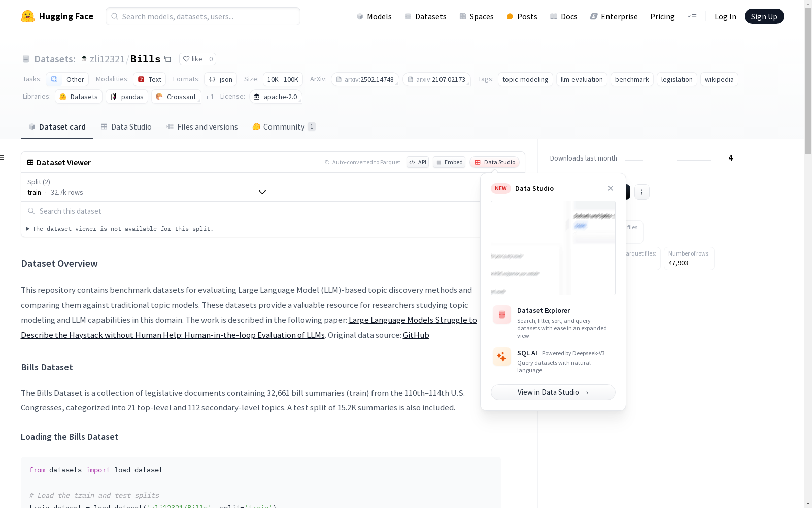Click the Bills dataset title
This screenshot has width=812, height=508.
coord(146,59)
